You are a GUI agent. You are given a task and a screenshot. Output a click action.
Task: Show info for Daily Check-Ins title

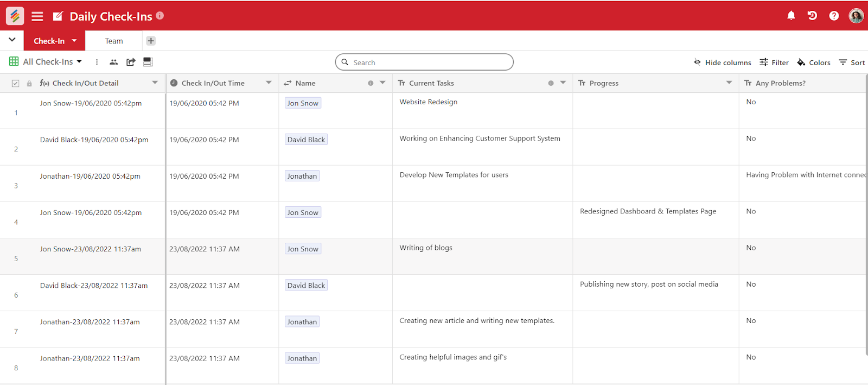(160, 15)
